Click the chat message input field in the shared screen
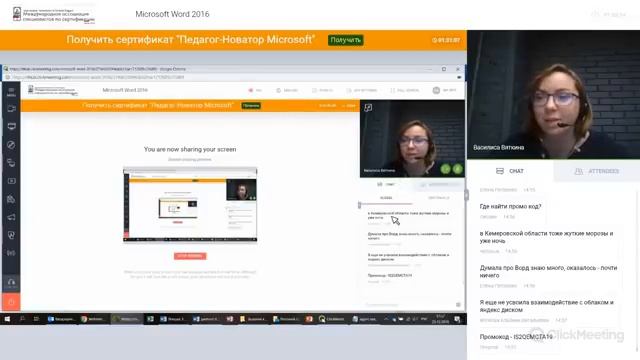The image size is (640, 360). (x=408, y=304)
